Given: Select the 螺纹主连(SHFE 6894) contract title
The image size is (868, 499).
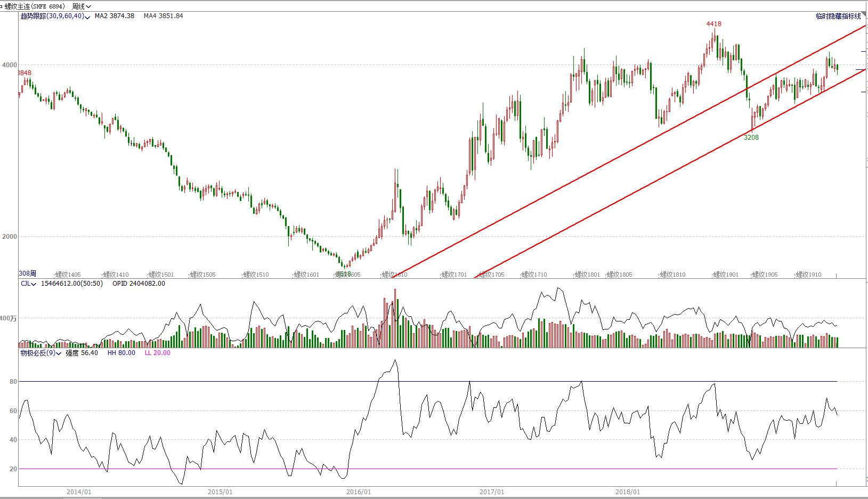Looking at the screenshot, I should click(x=35, y=6).
